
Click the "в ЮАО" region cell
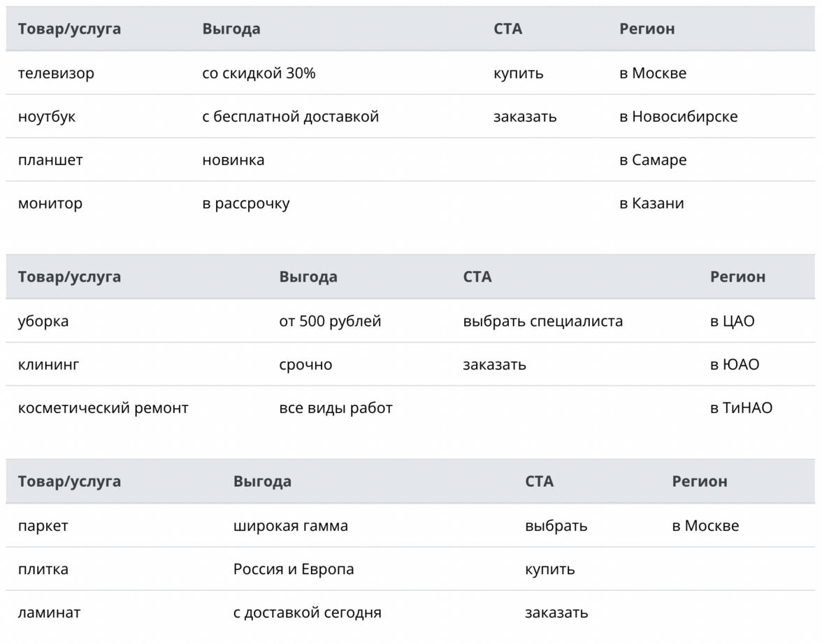tap(735, 365)
